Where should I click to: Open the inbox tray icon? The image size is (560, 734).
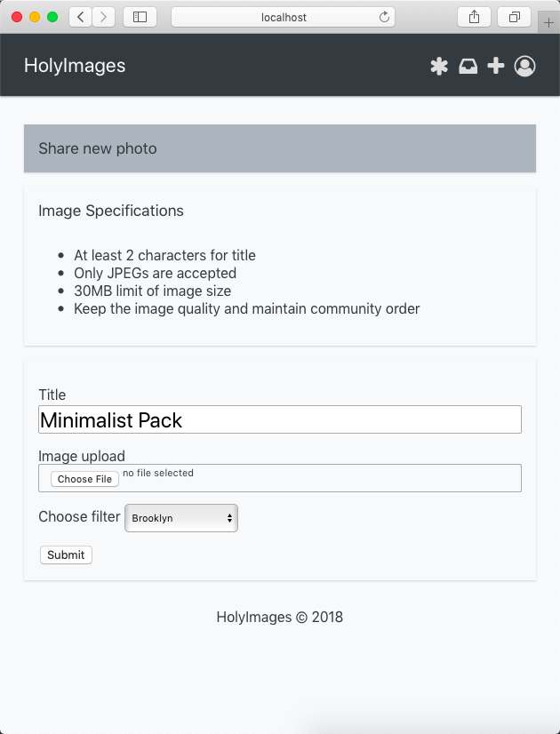tap(468, 67)
